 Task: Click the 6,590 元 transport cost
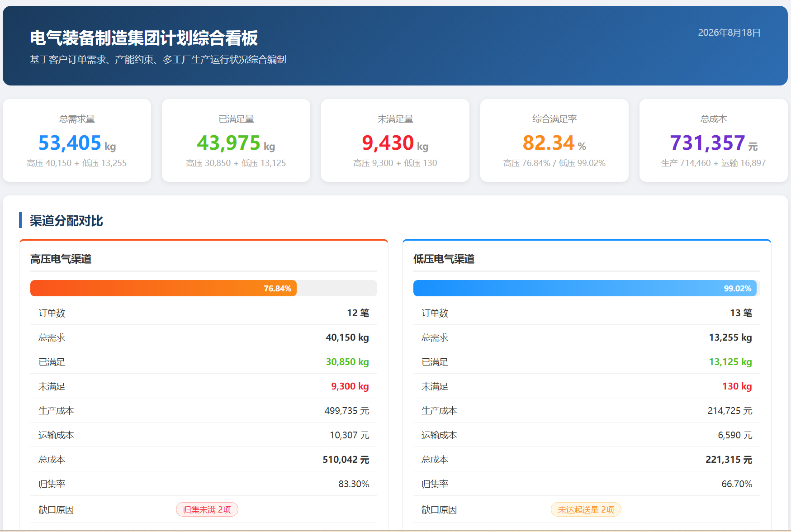(x=735, y=435)
